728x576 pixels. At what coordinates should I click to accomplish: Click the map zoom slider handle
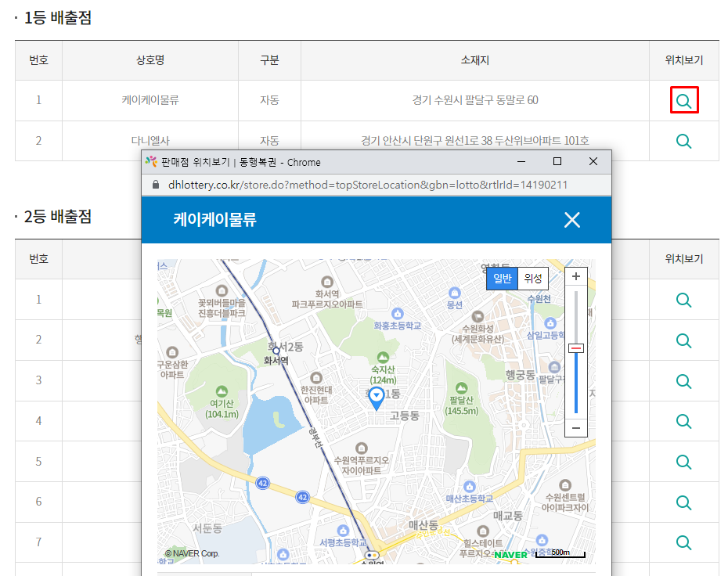tap(575, 348)
